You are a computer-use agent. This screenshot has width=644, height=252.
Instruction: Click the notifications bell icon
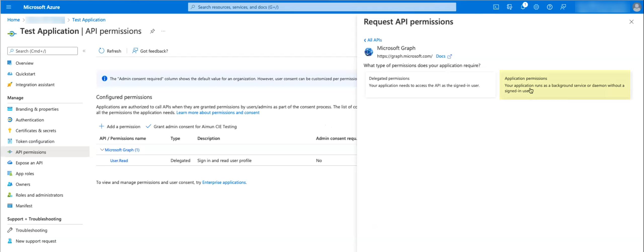pyautogui.click(x=523, y=7)
